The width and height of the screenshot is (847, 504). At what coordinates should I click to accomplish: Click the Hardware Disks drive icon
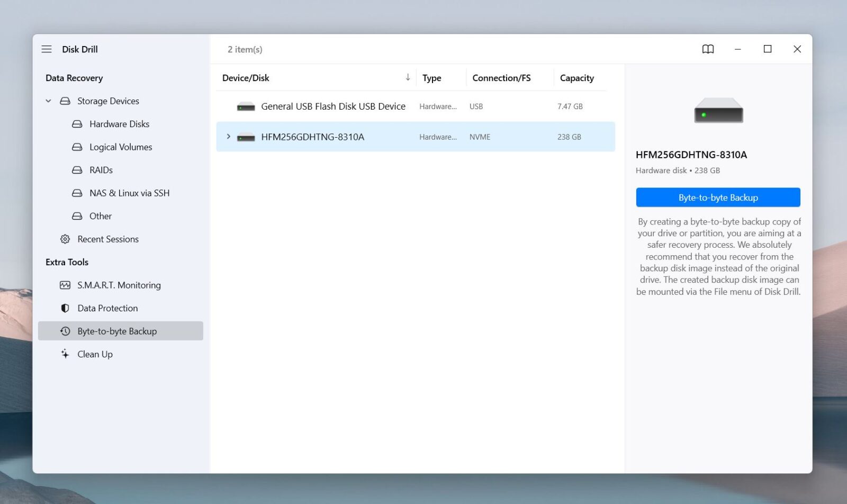click(77, 124)
